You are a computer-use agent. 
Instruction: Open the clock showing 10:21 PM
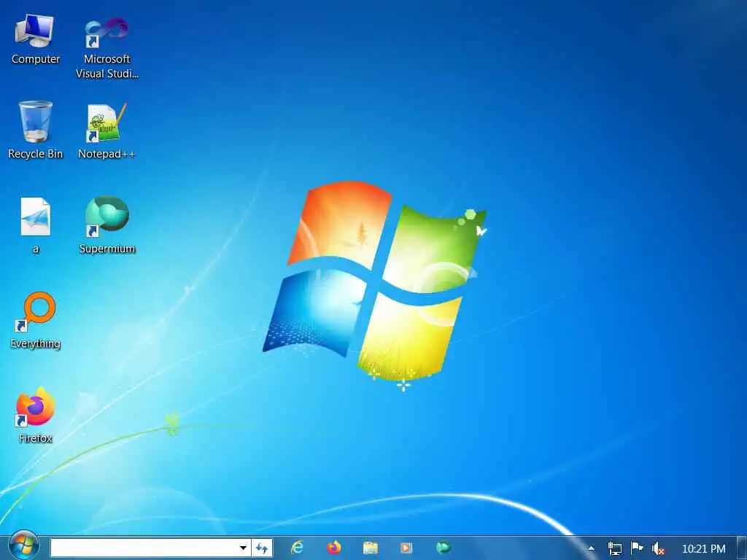(703, 548)
